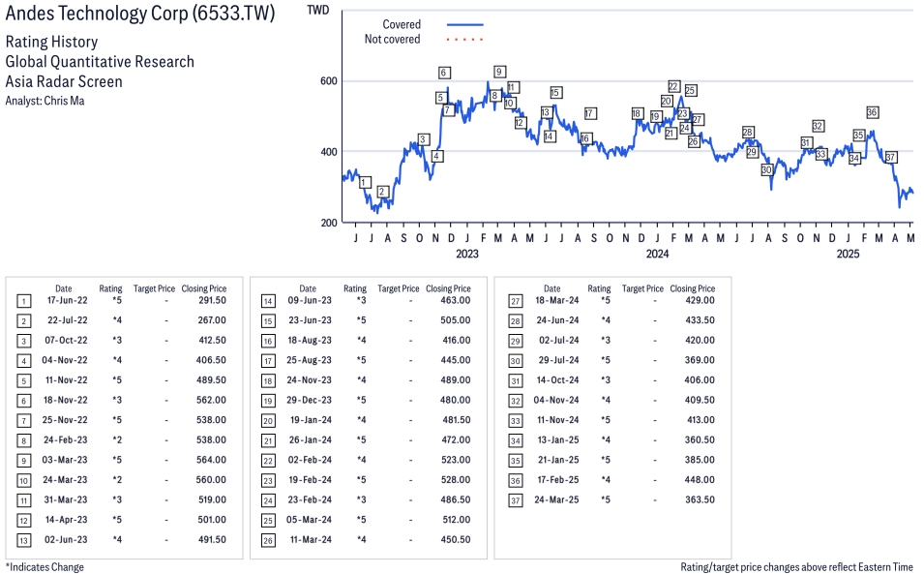Click chart marker 17 on the graph
This screenshot has width=924, height=574.
click(590, 114)
